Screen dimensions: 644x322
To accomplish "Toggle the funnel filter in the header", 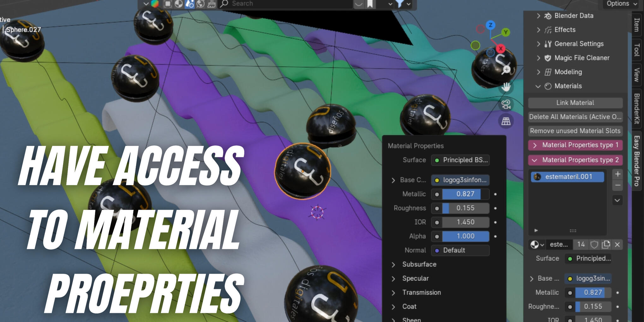I will pyautogui.click(x=399, y=4).
